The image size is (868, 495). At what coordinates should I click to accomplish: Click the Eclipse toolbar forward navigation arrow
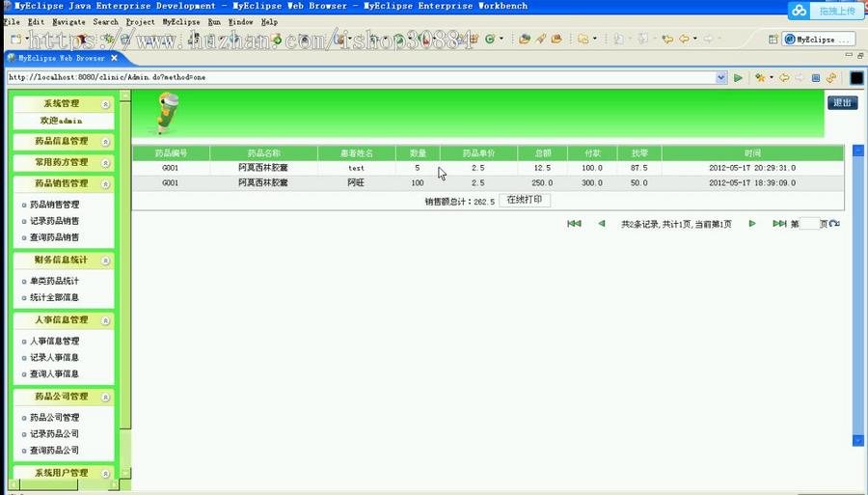(x=709, y=39)
